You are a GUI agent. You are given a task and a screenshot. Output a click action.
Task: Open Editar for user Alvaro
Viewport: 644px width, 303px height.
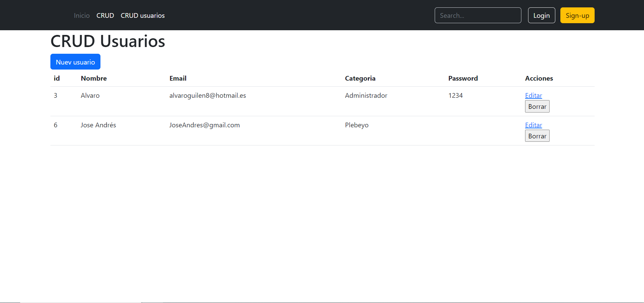point(533,95)
